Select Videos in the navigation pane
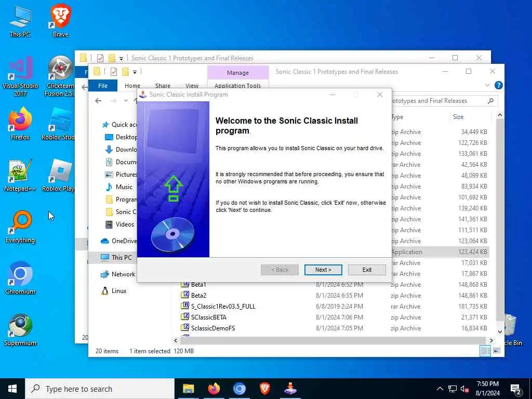 tap(120, 224)
